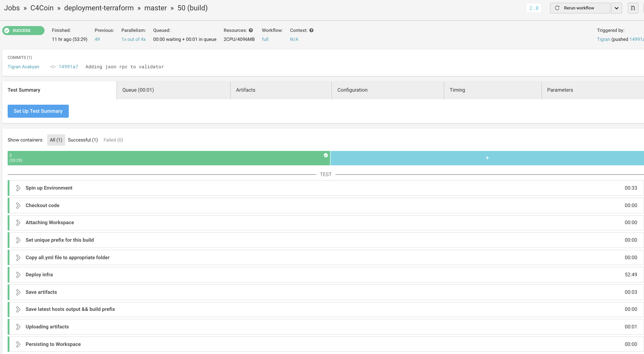Click the commit node icon beside 14991a7

53,67
